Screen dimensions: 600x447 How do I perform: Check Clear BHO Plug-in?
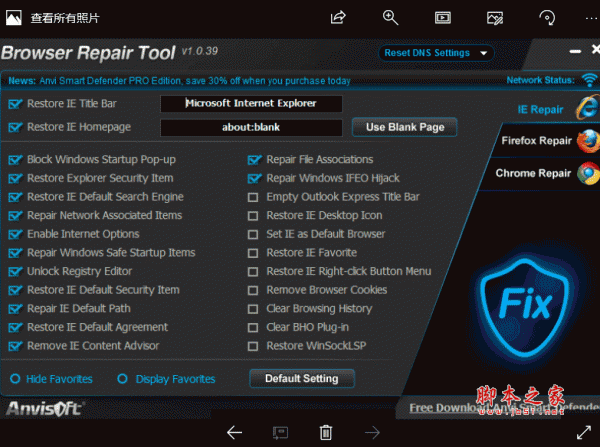253,328
